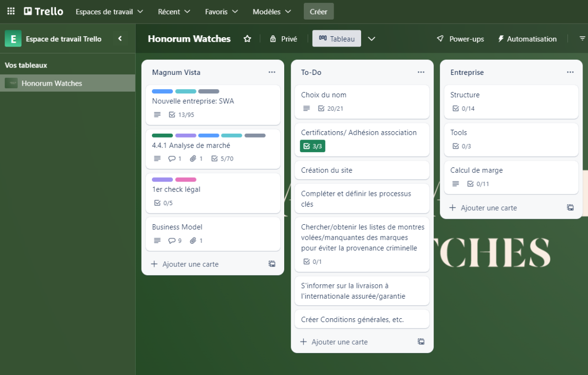The width and height of the screenshot is (588, 375).
Task: Click 0/11 checklist badge on Calcul de marge
Action: (x=478, y=184)
